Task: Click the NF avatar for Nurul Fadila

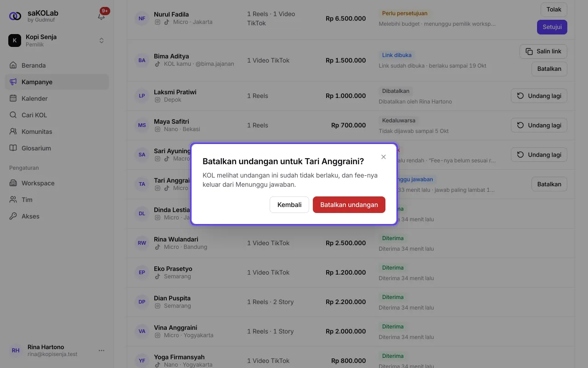Action: 142,18
